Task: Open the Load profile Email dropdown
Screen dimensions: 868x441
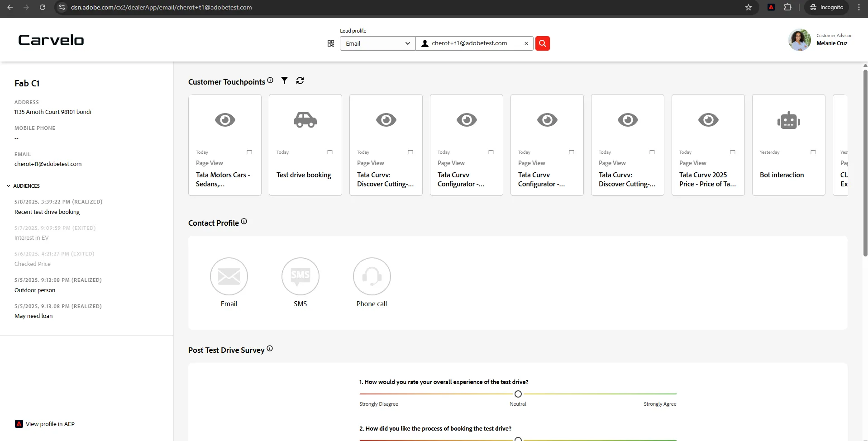Action: (377, 43)
